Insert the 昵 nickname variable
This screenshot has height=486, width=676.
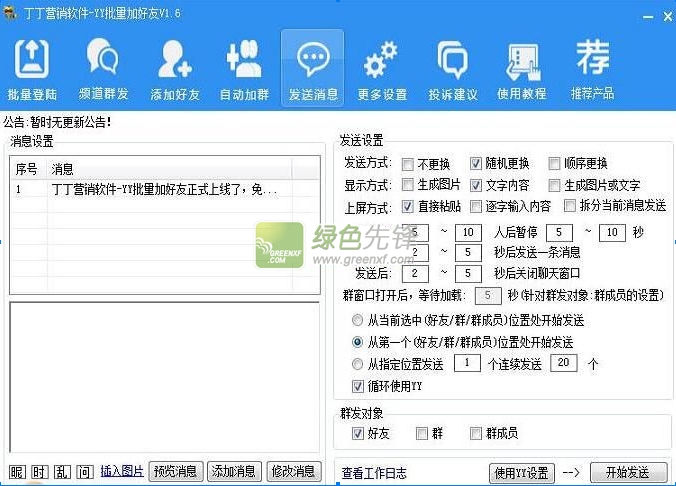tap(17, 472)
